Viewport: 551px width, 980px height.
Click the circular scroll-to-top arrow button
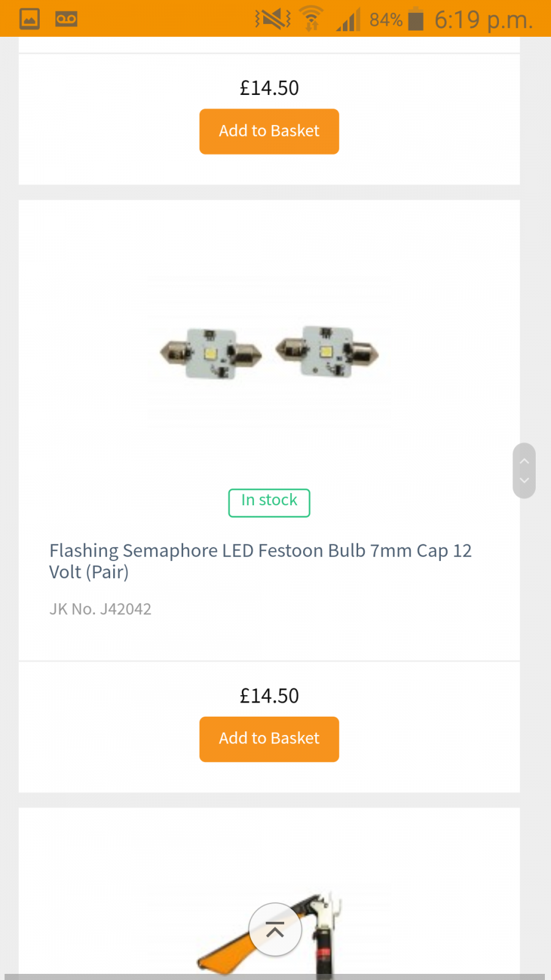click(x=275, y=929)
